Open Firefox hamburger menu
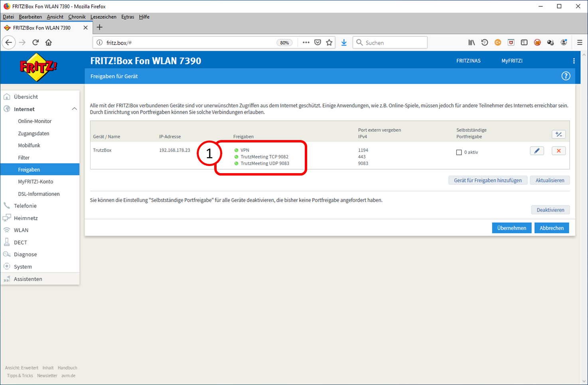The height and width of the screenshot is (385, 588). [x=580, y=42]
